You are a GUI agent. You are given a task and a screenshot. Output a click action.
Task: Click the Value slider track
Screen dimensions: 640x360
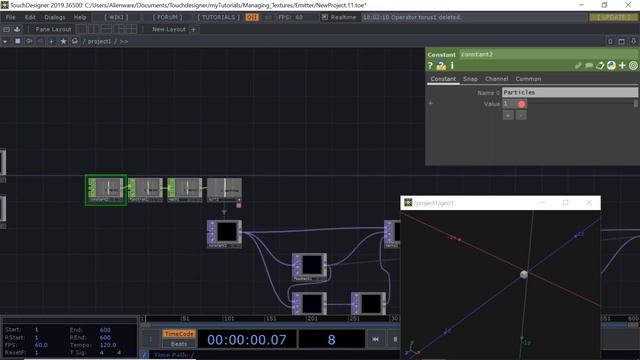(x=582, y=104)
